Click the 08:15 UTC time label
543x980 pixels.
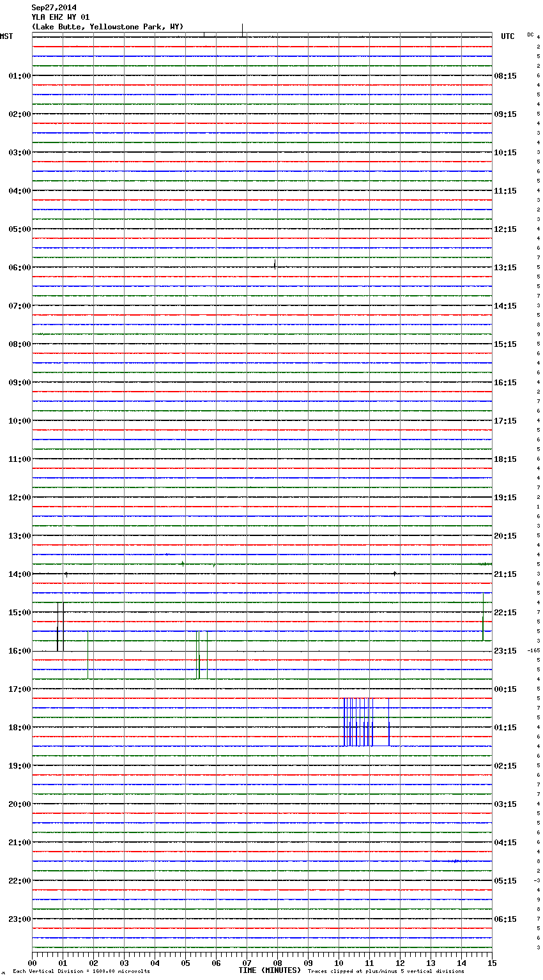[x=505, y=76]
